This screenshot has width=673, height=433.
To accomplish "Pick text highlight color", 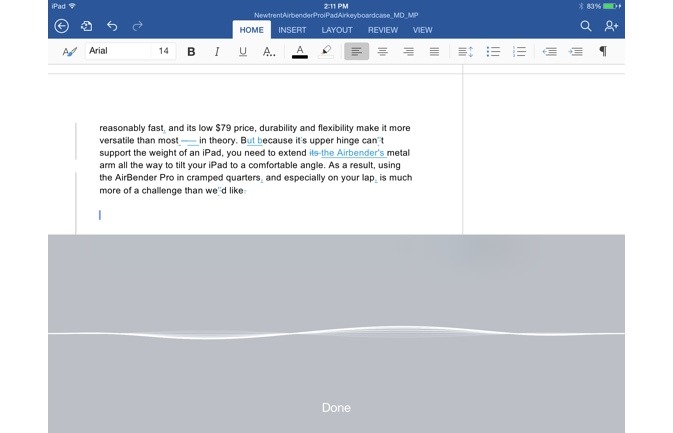I will click(x=326, y=52).
